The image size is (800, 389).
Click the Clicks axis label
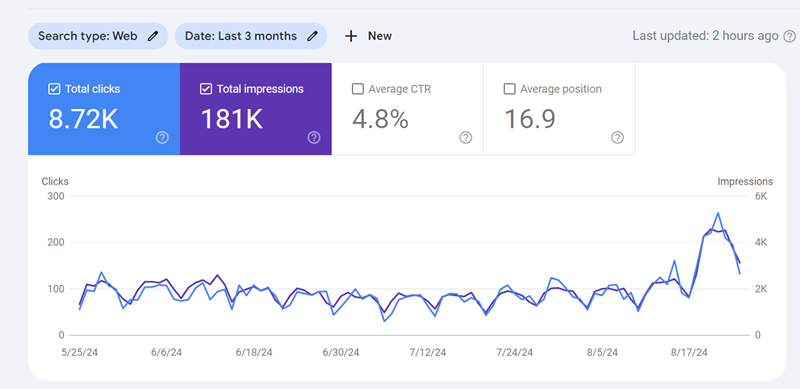click(x=55, y=182)
